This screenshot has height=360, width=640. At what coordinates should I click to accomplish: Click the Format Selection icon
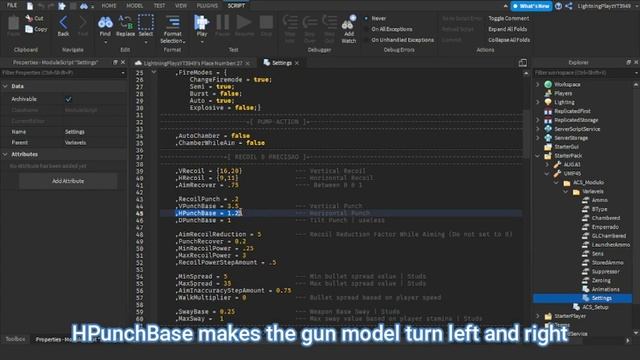click(x=173, y=22)
